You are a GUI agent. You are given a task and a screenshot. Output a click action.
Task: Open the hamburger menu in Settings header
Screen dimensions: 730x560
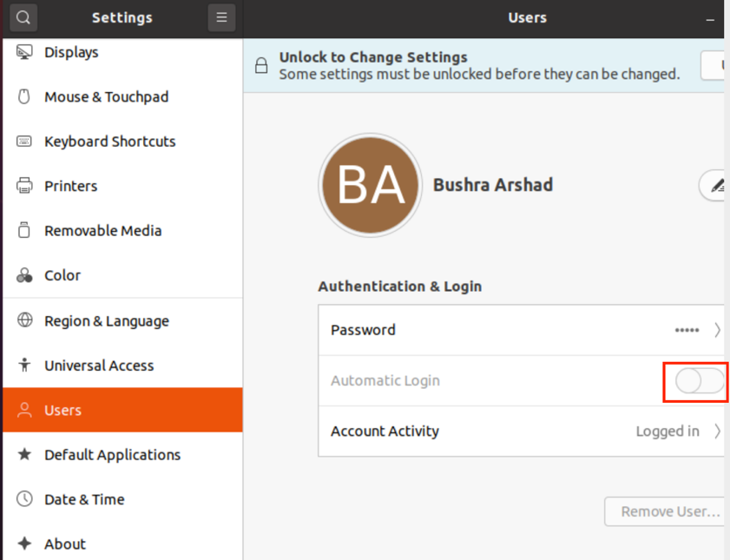pos(221,17)
